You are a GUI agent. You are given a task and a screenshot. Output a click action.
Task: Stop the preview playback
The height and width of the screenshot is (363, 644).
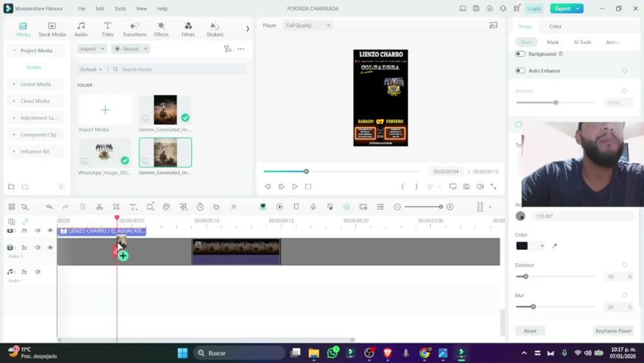coord(308,187)
